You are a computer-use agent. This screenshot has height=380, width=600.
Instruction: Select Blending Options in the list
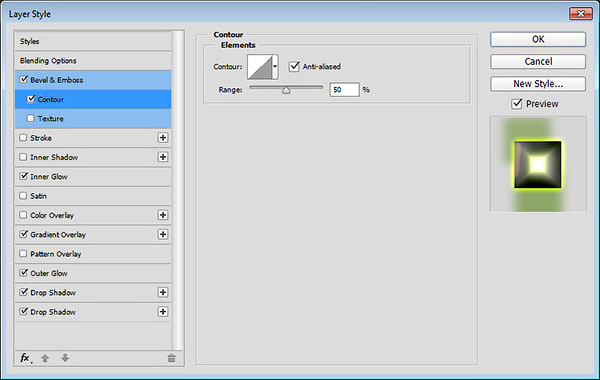pos(48,60)
